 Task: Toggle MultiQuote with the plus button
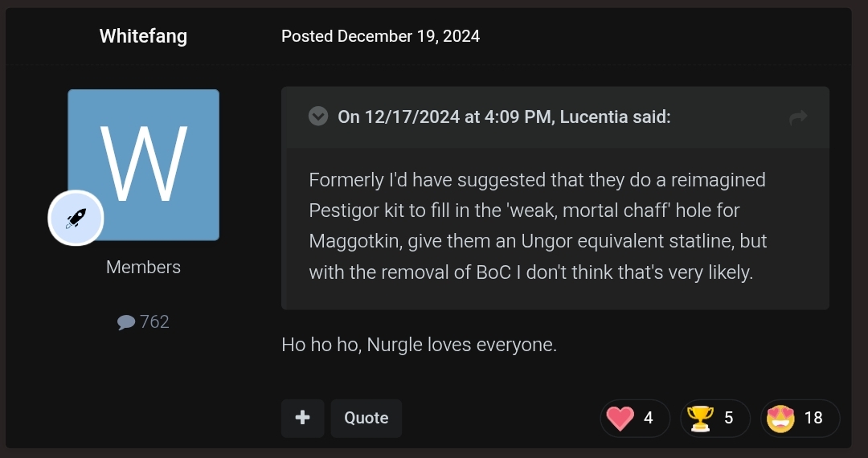[303, 418]
